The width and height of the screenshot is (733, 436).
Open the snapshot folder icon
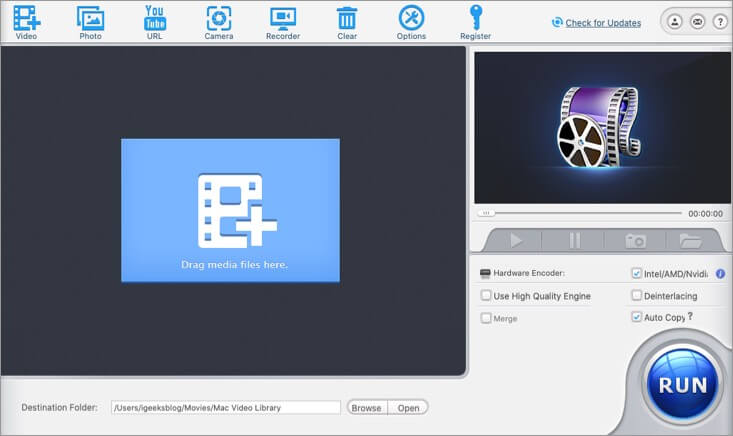690,241
